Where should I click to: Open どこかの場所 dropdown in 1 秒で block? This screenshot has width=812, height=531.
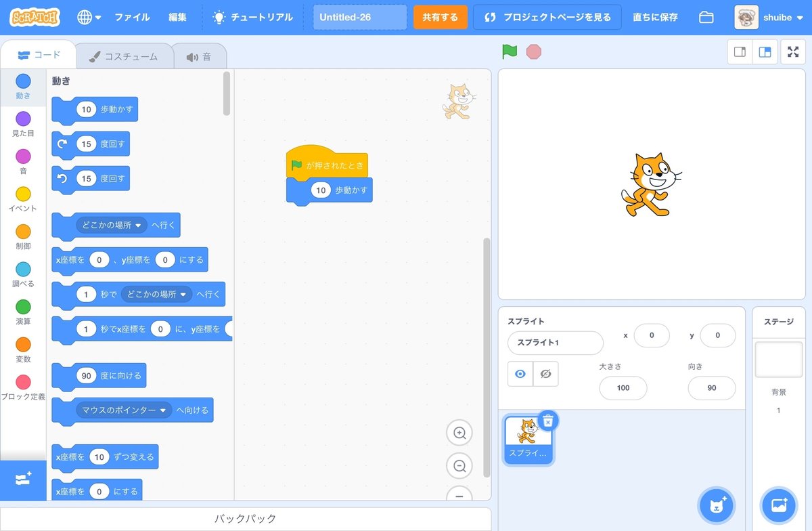156,294
